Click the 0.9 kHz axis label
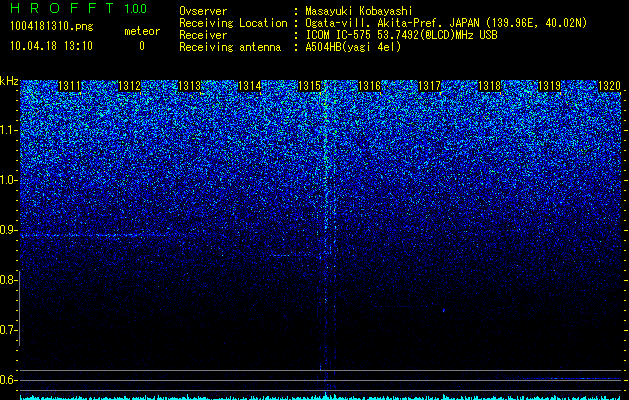 7,230
